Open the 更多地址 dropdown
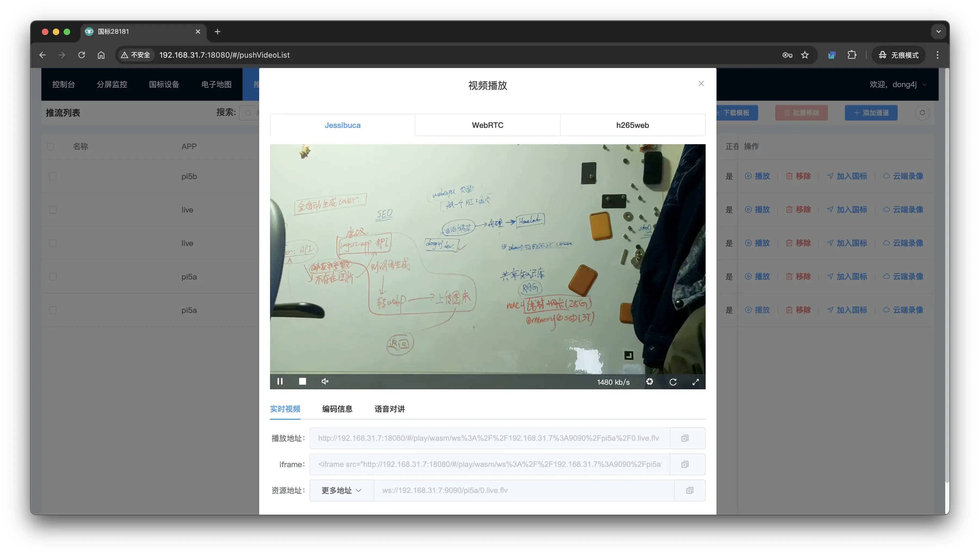 (341, 491)
